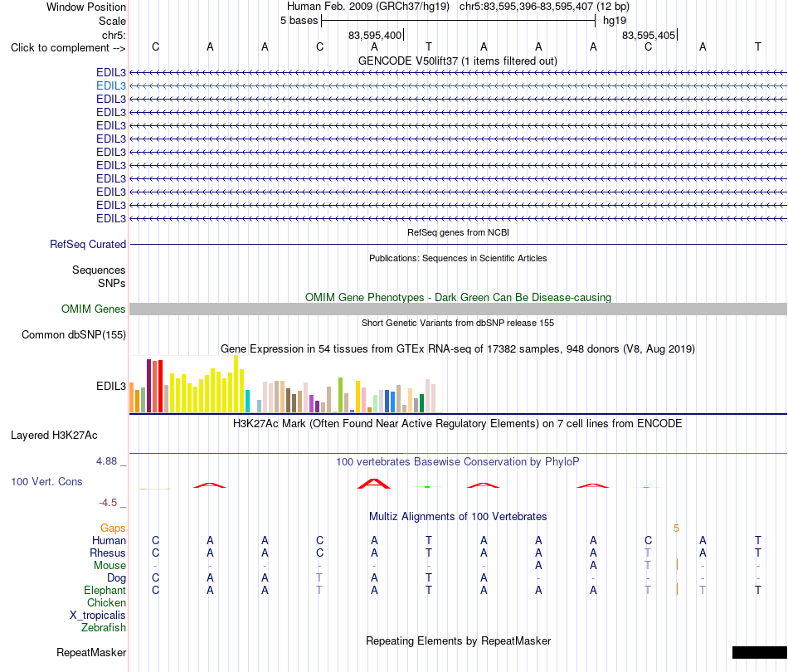The image size is (788, 672).
Task: Click the X_tropicalis species label
Action: click(98, 616)
